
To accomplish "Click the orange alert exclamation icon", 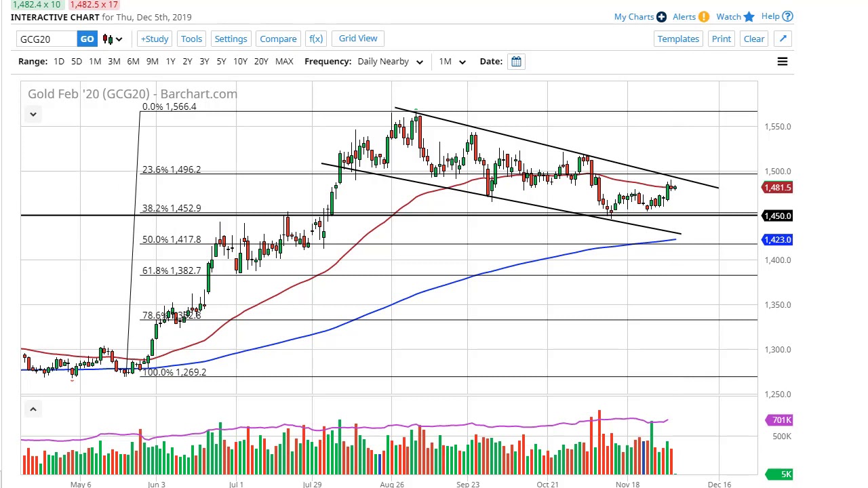I will point(704,16).
